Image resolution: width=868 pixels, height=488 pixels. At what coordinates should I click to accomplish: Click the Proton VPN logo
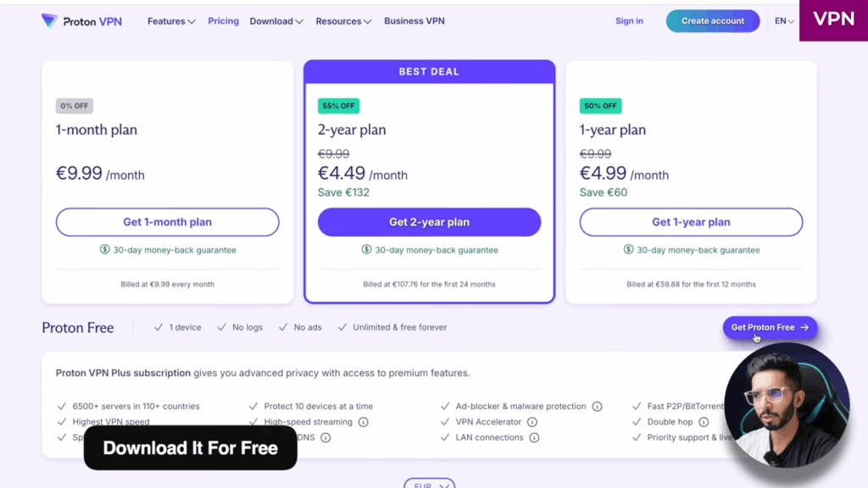click(81, 21)
